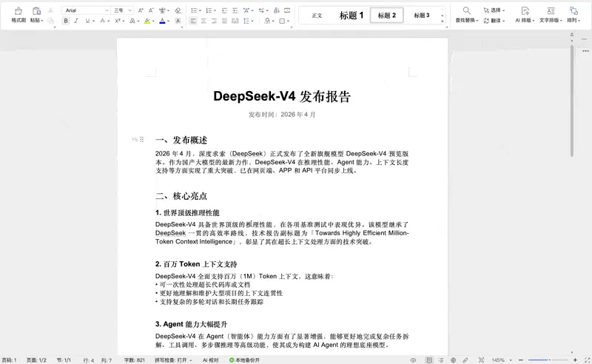The height and width of the screenshot is (364, 592).
Task: Open the 145% zoom level menu
Action: click(x=502, y=360)
